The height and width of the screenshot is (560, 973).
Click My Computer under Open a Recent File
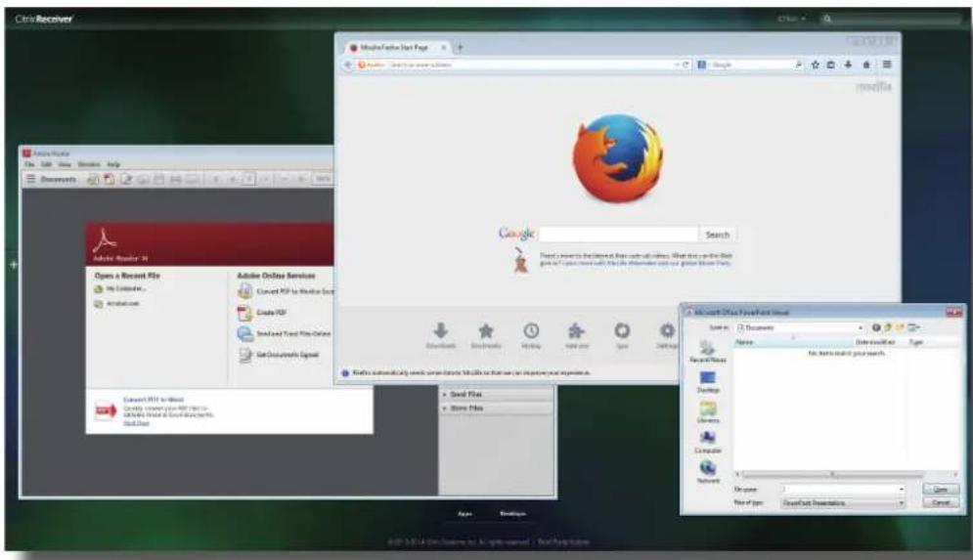tap(119, 289)
